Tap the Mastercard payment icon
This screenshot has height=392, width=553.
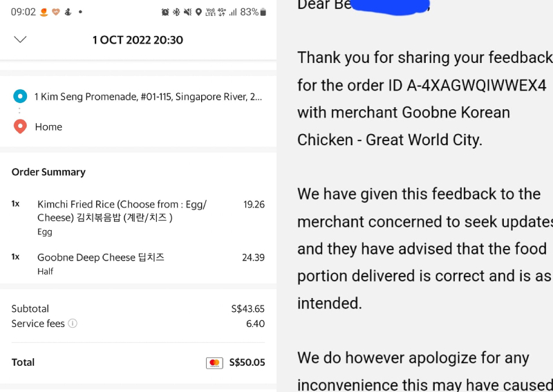pos(214,363)
